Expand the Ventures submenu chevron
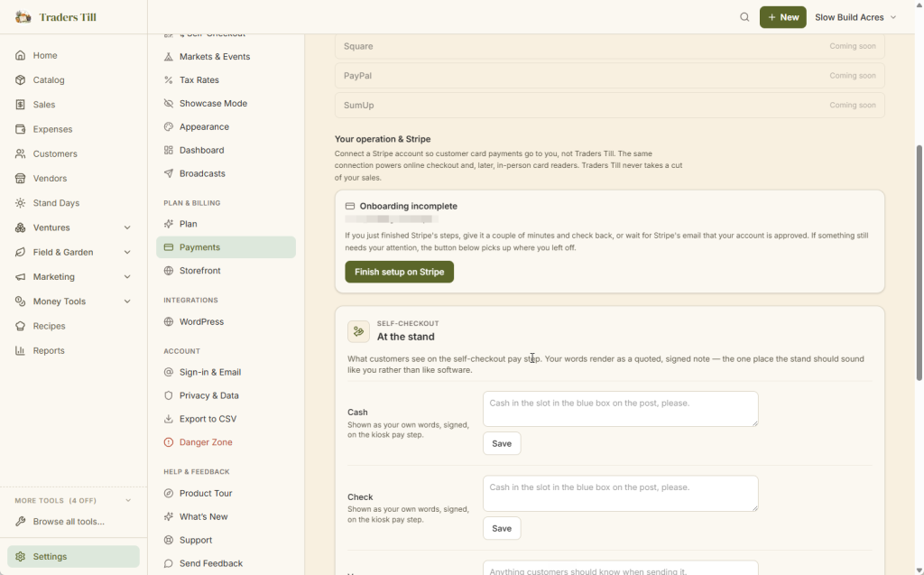The height and width of the screenshot is (575, 924). pos(127,227)
